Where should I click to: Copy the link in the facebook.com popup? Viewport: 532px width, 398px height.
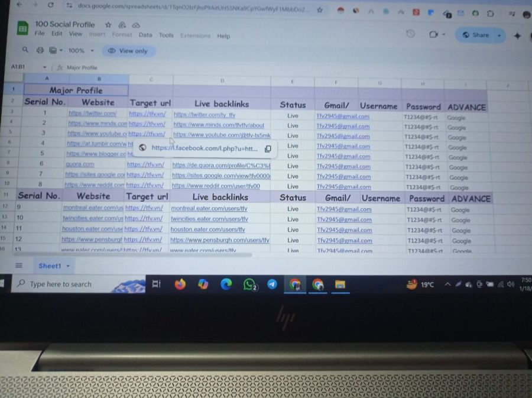tap(268, 148)
